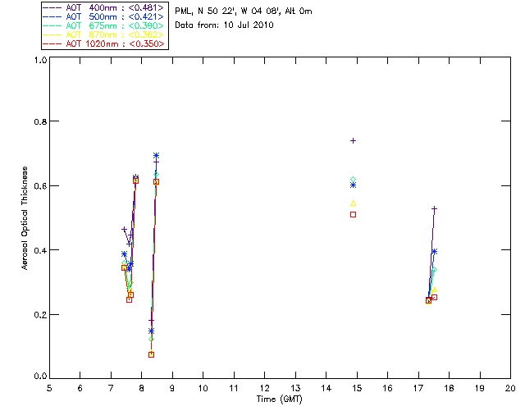
Task: Click the 'Aerosol Optical Thickness' axis title
Action: coord(25,218)
